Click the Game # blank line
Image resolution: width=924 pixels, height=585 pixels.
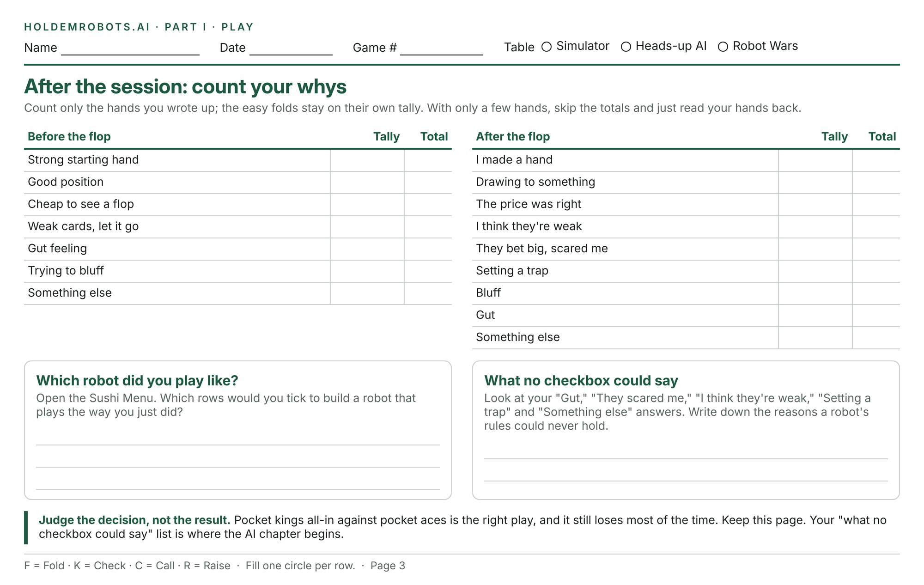pos(442,48)
